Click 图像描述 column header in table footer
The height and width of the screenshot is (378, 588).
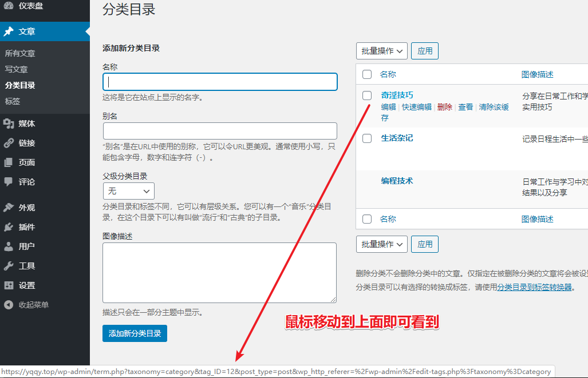pyautogui.click(x=538, y=219)
